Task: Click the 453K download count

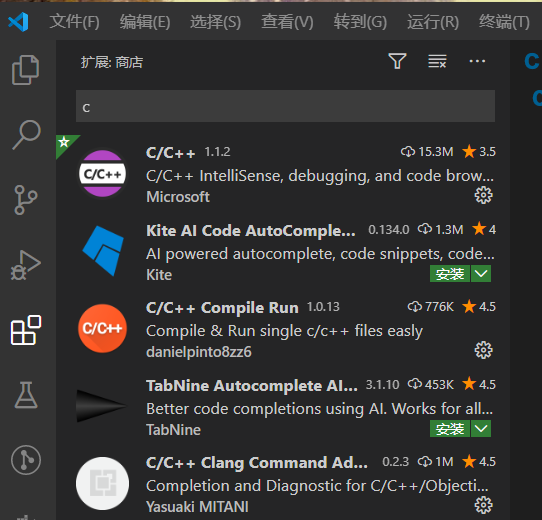Action: click(x=439, y=384)
